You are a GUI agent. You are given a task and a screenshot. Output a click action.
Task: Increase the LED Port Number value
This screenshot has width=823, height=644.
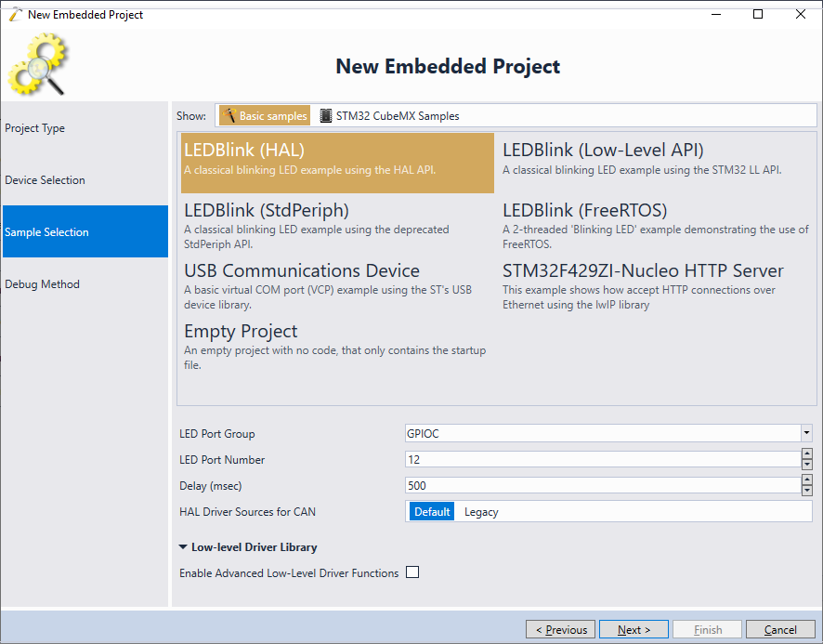coord(806,454)
